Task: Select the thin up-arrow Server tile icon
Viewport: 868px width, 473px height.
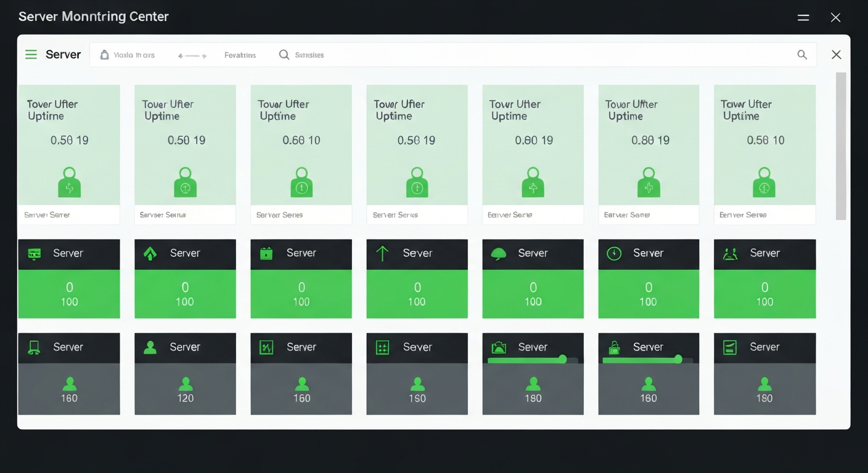Action: (x=382, y=254)
